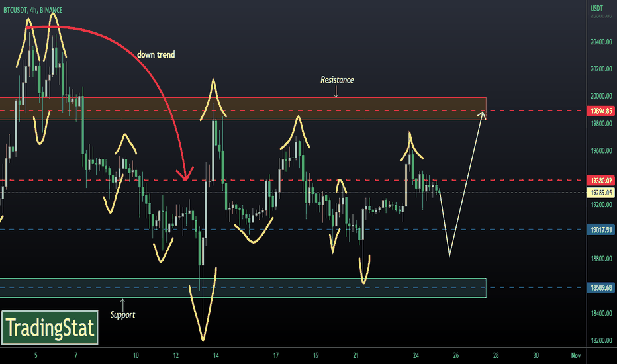Click date label 28 on time axis
Viewport: 617px width, 364px height.
496,356
